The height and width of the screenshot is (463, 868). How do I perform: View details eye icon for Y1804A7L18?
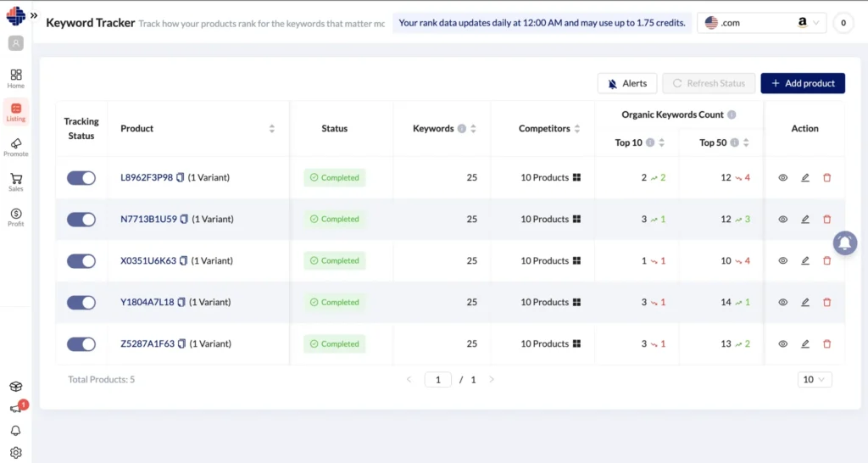[x=782, y=303]
